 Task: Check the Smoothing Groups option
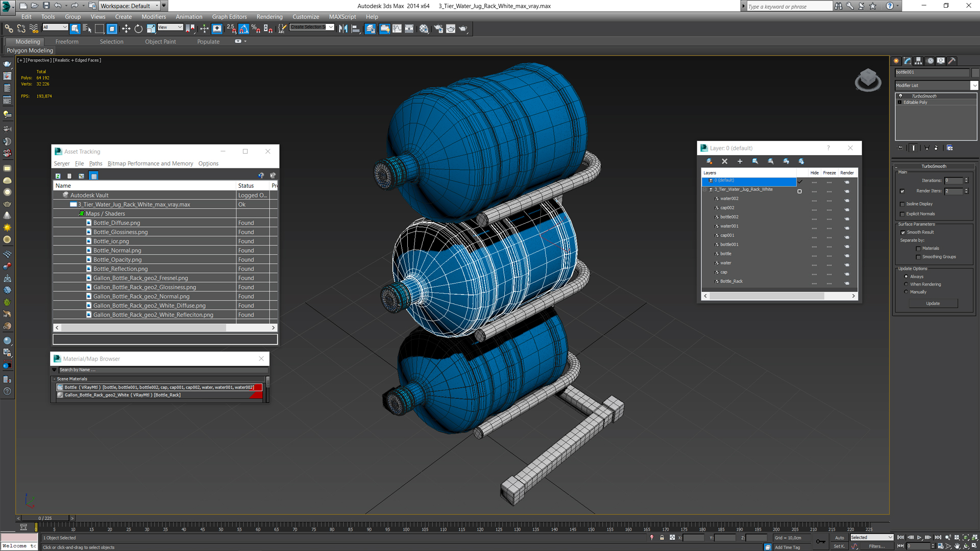pyautogui.click(x=918, y=257)
